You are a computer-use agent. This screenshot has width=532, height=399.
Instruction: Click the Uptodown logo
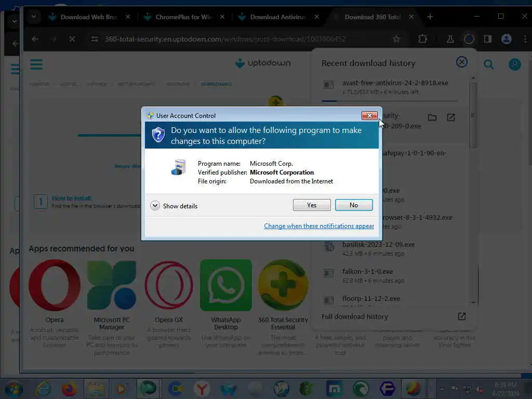[x=263, y=63]
